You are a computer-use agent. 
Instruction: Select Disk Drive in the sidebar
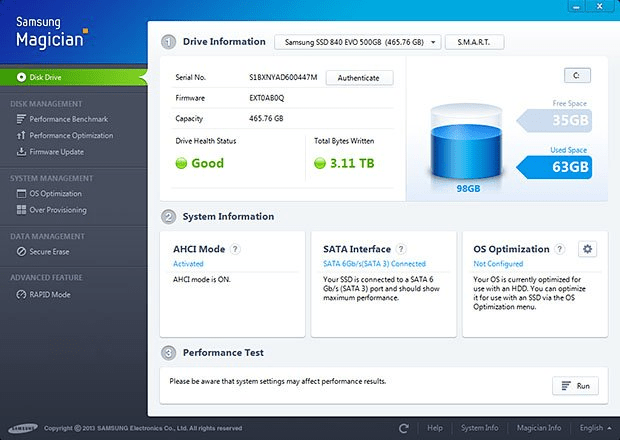click(x=74, y=77)
